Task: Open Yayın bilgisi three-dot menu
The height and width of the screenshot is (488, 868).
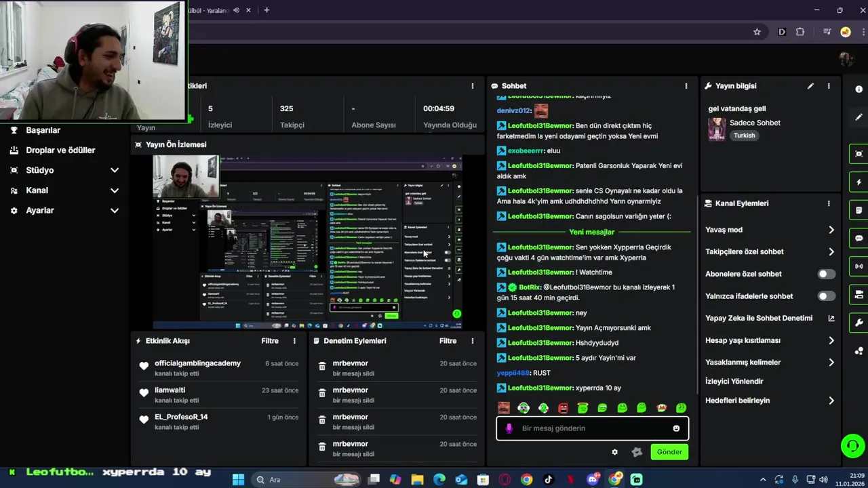Action: (x=829, y=86)
